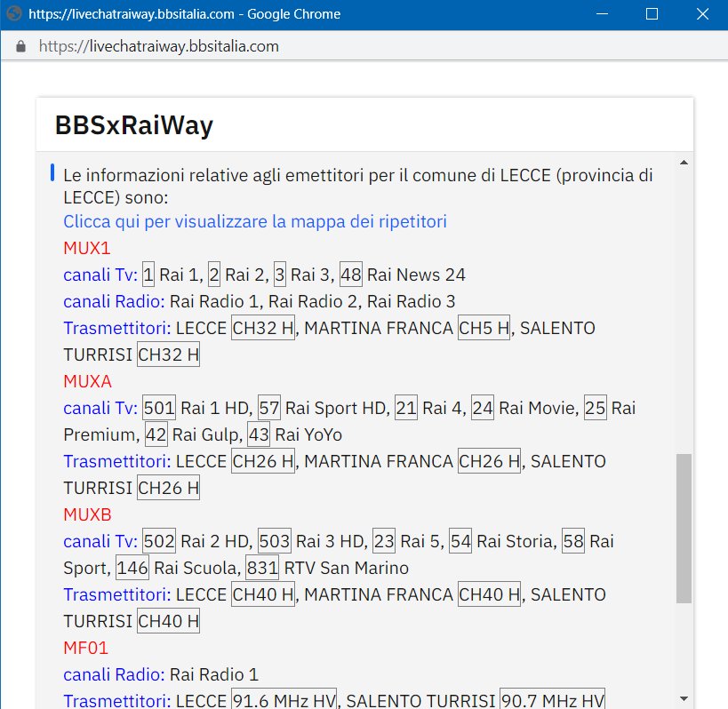The image size is (728, 709).
Task: Click channel number 23 beside Rai 5
Action: (x=384, y=541)
